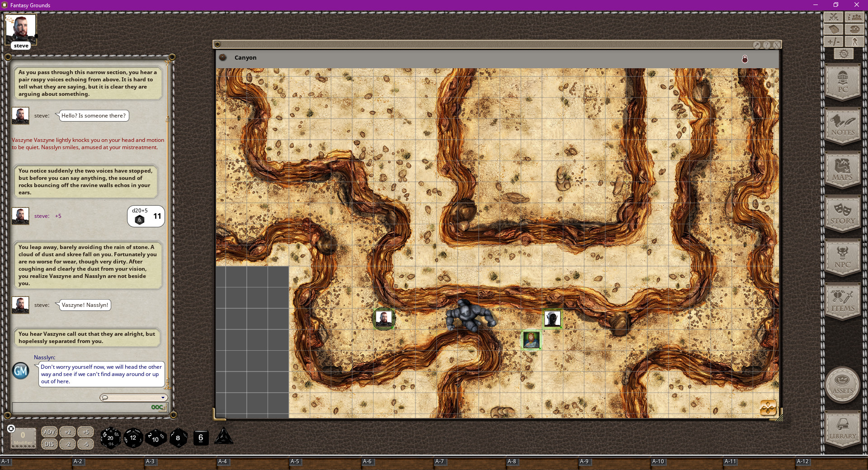The width and height of the screenshot is (868, 470).
Task: Open the dice Tables icon
Action: pyautogui.click(x=855, y=28)
